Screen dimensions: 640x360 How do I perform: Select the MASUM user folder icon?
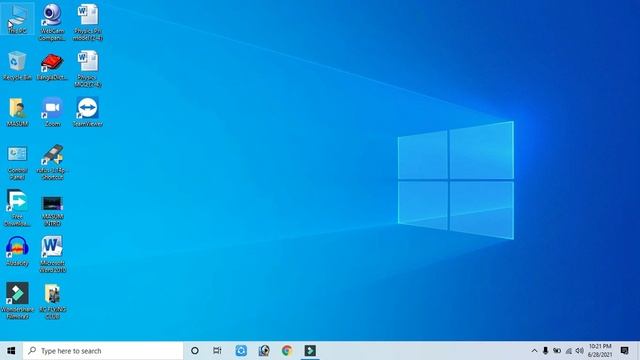(x=17, y=112)
